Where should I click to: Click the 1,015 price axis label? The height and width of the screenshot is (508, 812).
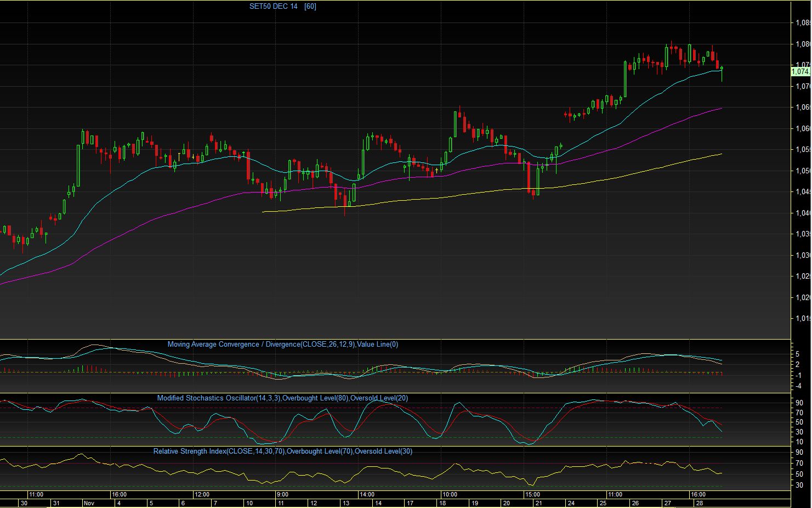803,319
